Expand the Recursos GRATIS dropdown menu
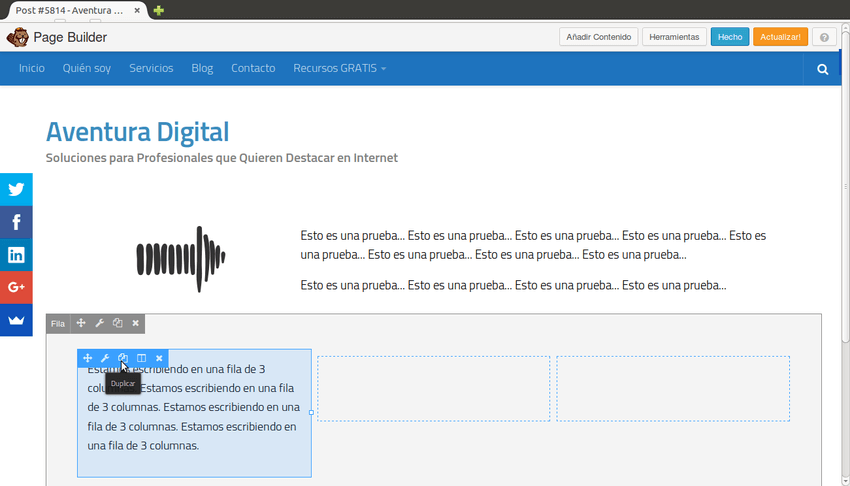Image resolution: width=850 pixels, height=486 pixels. 339,69
